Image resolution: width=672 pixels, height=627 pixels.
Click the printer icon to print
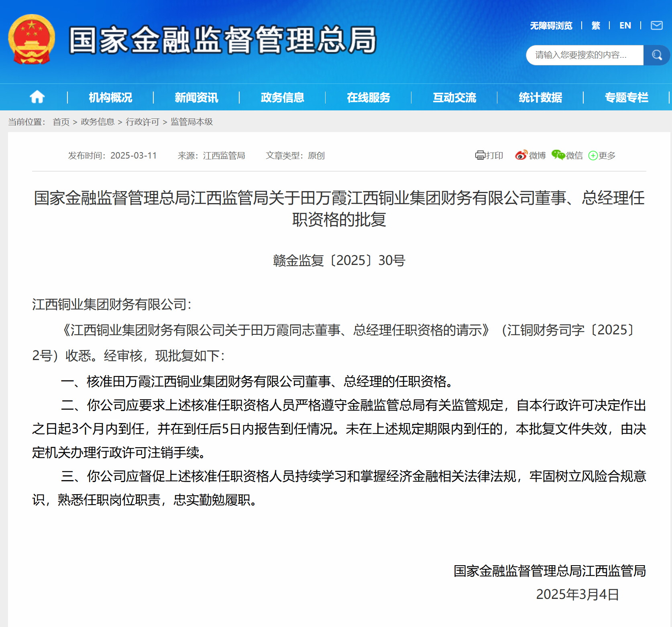point(480,155)
